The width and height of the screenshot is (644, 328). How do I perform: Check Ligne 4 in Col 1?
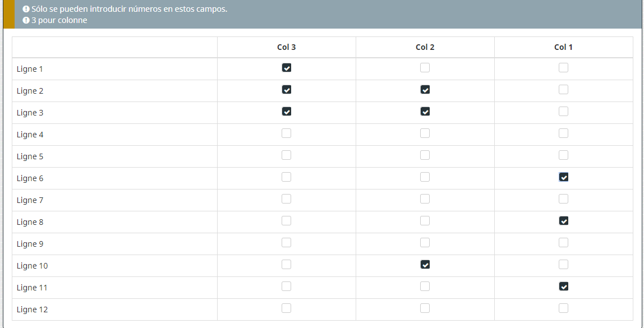click(564, 133)
